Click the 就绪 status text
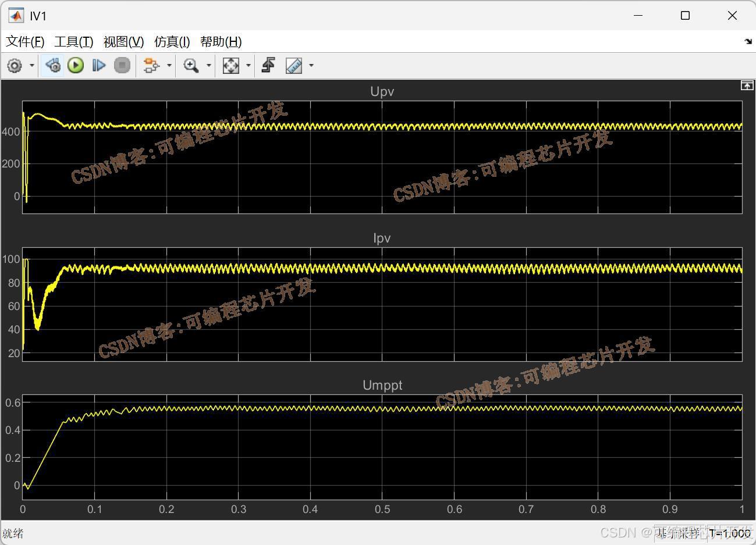Viewport: 756px width, 545px height. tap(13, 533)
